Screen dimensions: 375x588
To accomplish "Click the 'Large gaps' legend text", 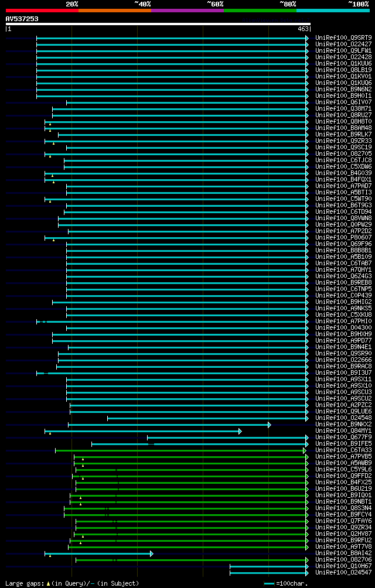I will pyautogui.click(x=25, y=583).
